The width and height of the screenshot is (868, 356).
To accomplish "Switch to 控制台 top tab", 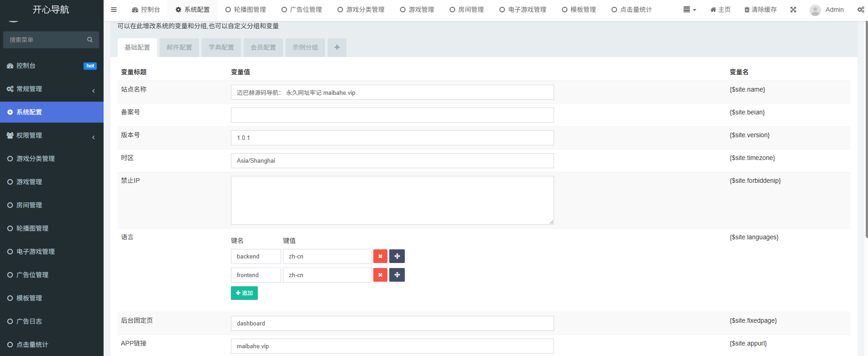I will tap(146, 10).
